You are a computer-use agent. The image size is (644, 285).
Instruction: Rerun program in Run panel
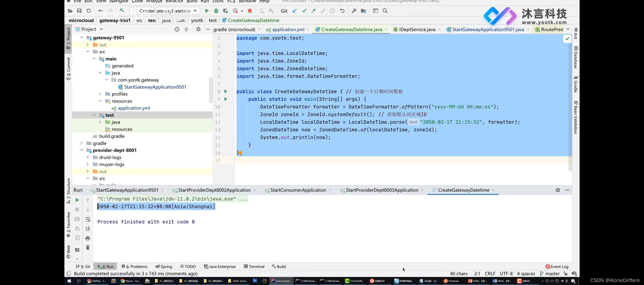click(x=77, y=200)
